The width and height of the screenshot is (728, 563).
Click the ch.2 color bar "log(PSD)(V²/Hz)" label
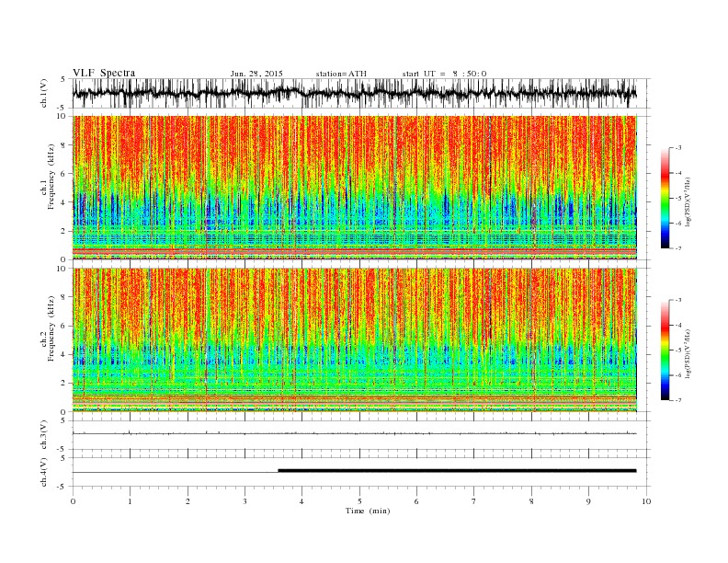coord(688,353)
